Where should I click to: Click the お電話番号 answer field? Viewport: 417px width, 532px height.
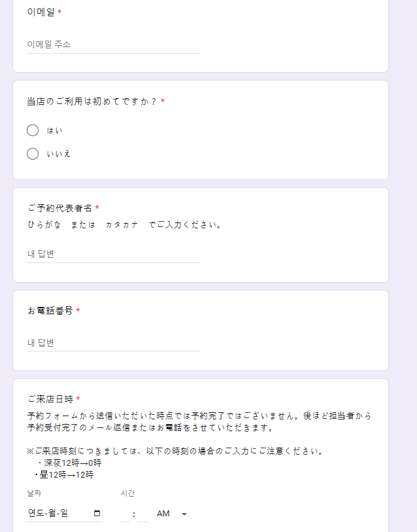(x=113, y=343)
